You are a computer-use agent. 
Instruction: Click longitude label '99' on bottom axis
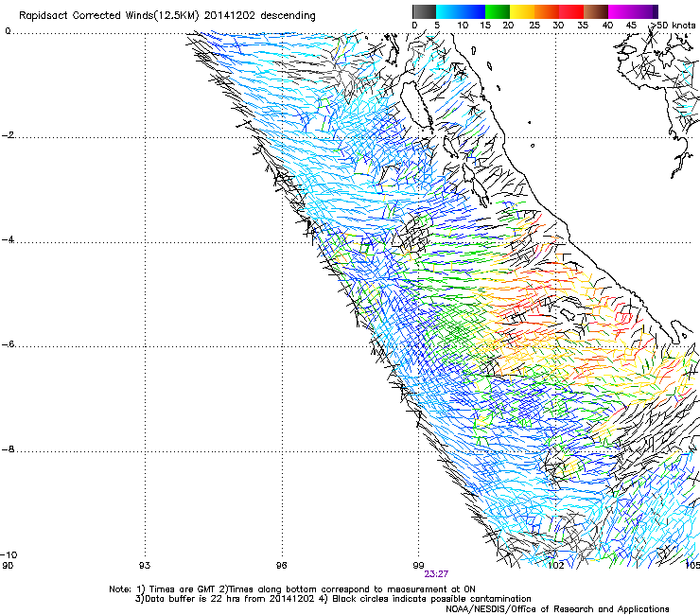pos(418,566)
